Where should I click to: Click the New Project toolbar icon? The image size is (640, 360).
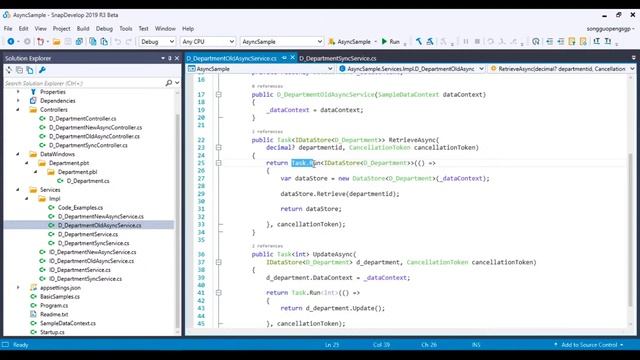click(40, 42)
